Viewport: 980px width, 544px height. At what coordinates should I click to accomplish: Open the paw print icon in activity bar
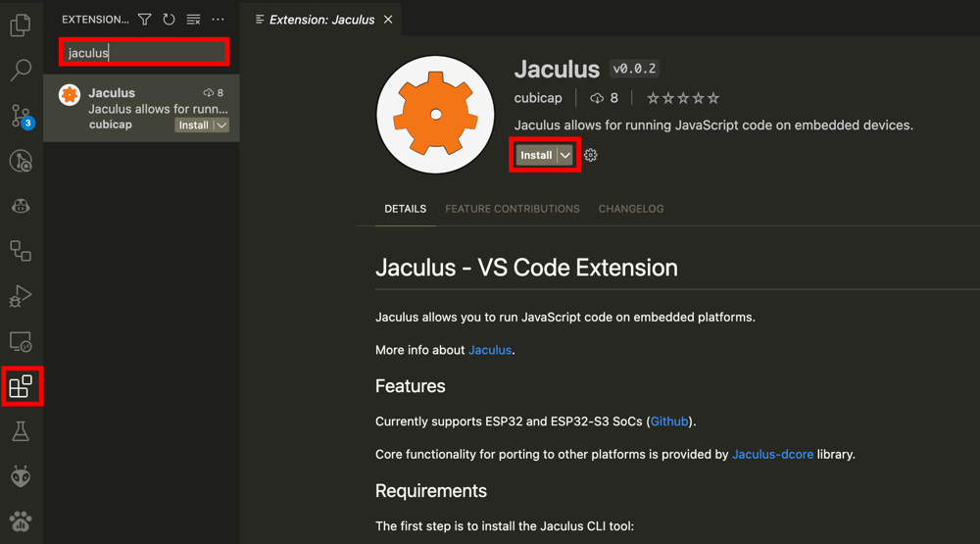21,521
